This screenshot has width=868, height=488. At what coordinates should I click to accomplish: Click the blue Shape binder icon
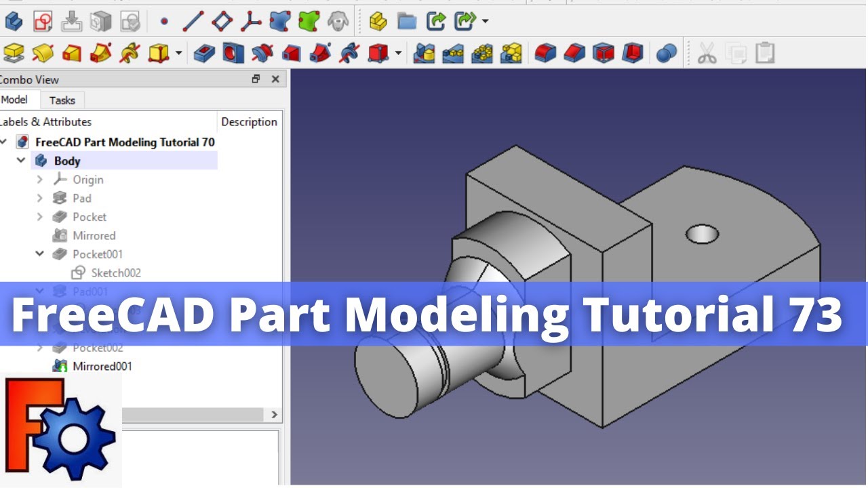coord(280,22)
